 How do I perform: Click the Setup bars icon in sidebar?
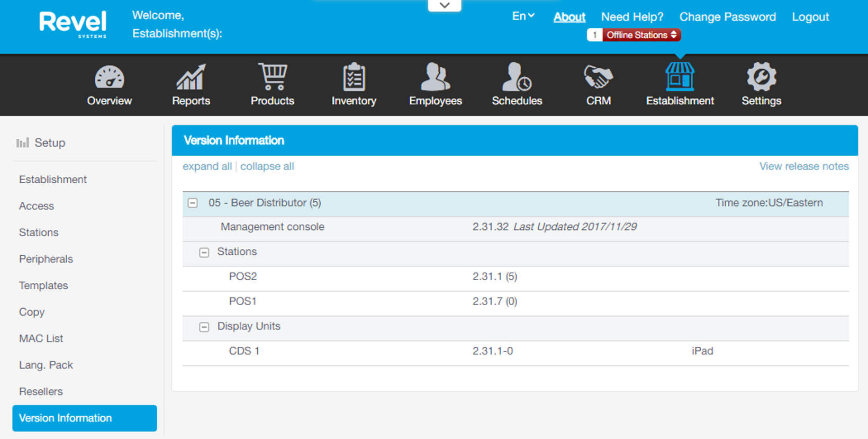pyautogui.click(x=23, y=143)
